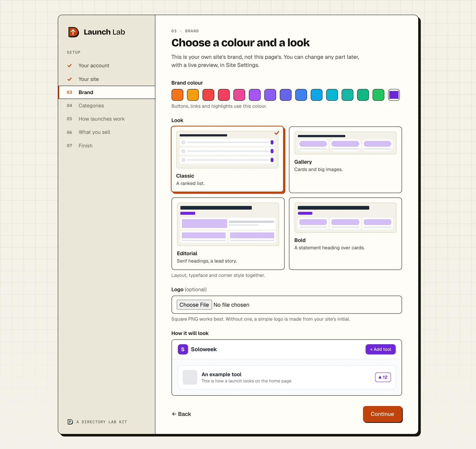Screen dimensions: 476x449
Task: Pick the blue brand colour swatch
Action: click(301, 95)
